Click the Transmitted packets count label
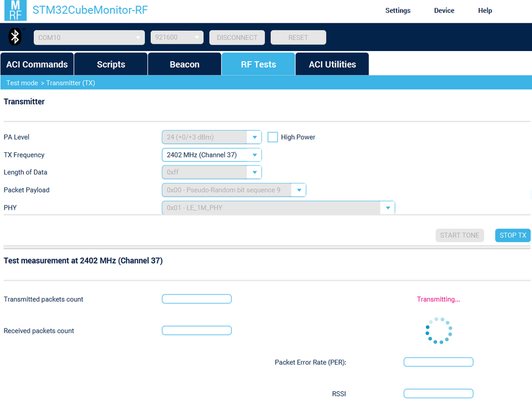This screenshot has width=532, height=413. click(x=44, y=299)
